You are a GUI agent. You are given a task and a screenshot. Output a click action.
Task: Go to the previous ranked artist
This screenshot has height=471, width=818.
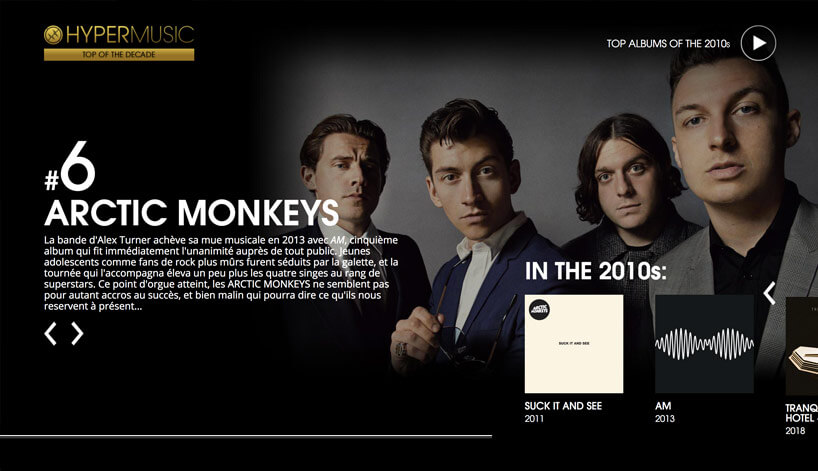point(51,333)
